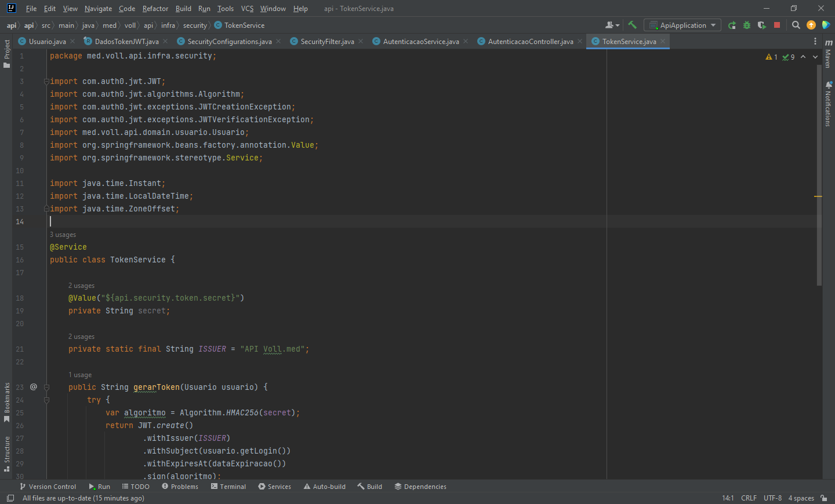Open the JetBrains Toolbox icon in toolbar

tap(826, 25)
